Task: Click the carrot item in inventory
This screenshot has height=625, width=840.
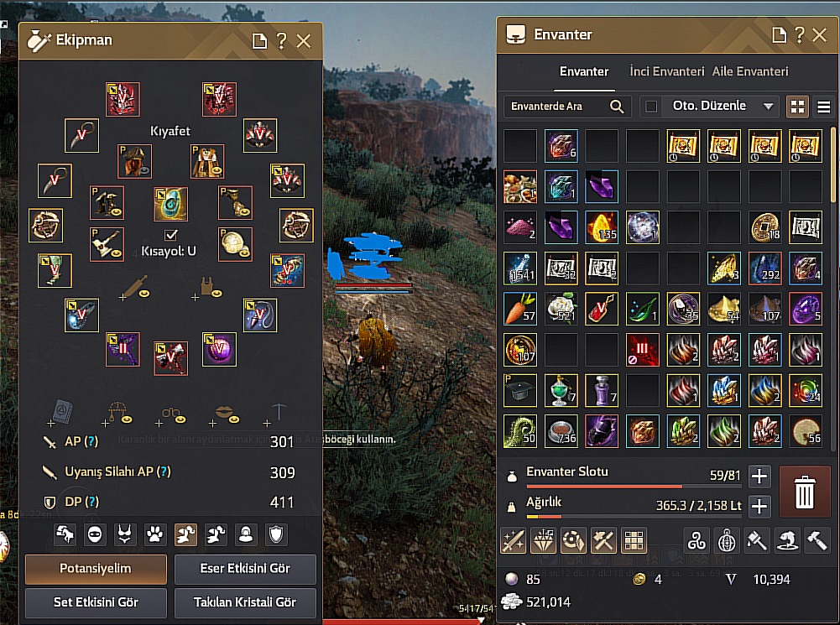Action: [520, 309]
